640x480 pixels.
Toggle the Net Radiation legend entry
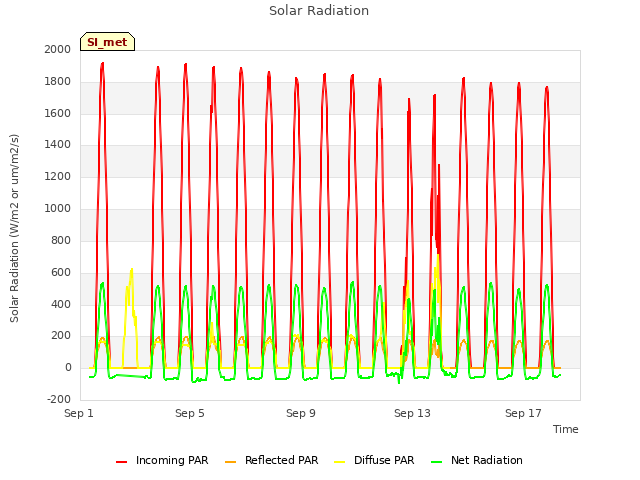click(x=477, y=460)
